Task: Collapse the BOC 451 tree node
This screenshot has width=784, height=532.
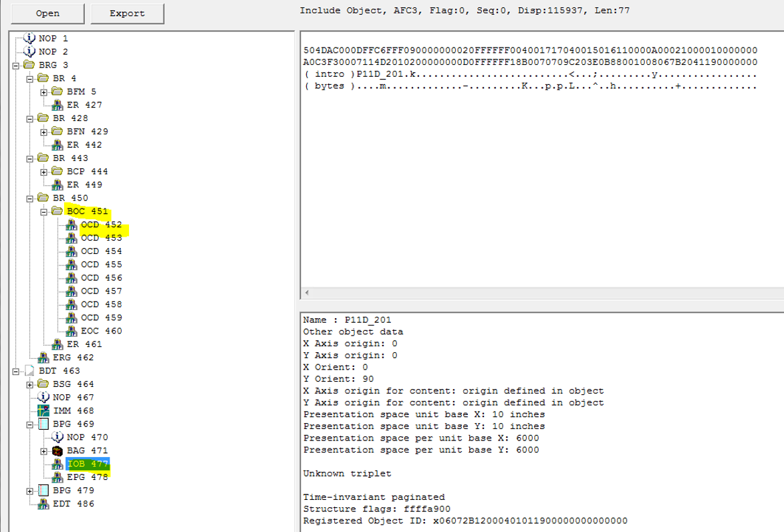Action: pyautogui.click(x=44, y=211)
